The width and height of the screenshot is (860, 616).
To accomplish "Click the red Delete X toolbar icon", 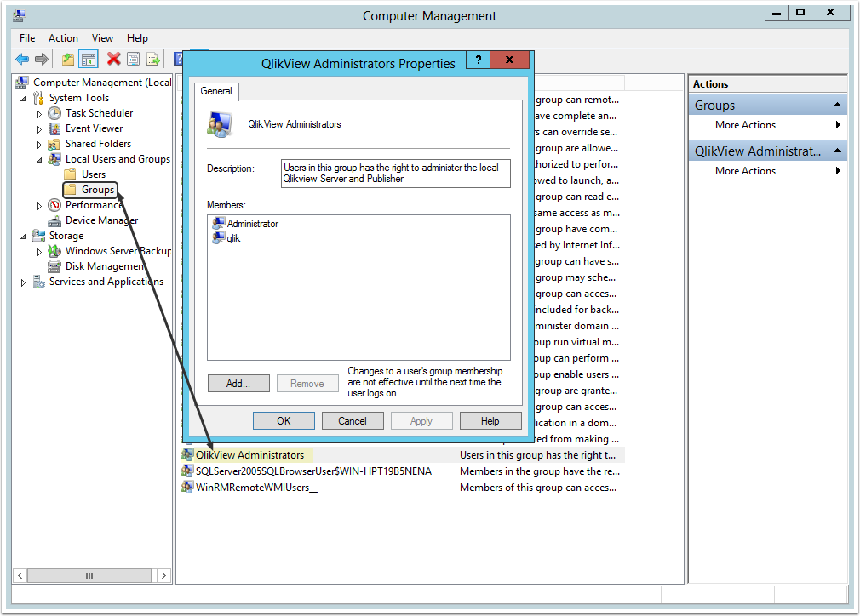I will (113, 59).
